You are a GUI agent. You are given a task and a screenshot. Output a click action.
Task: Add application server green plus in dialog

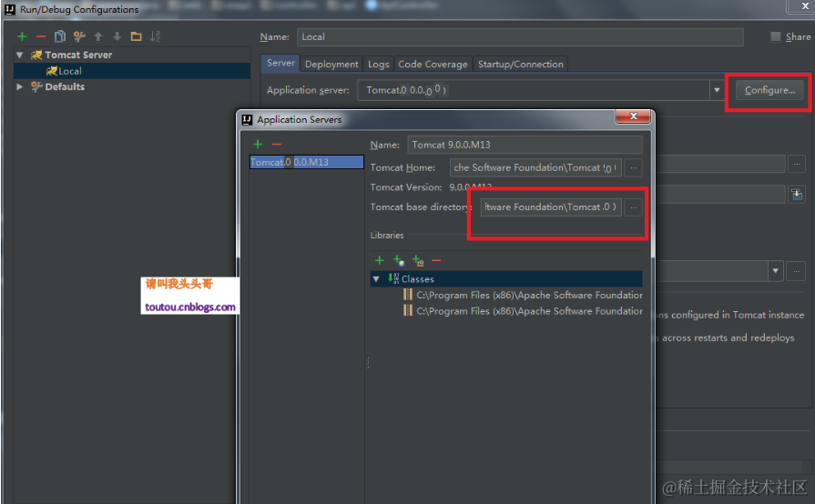(258, 145)
